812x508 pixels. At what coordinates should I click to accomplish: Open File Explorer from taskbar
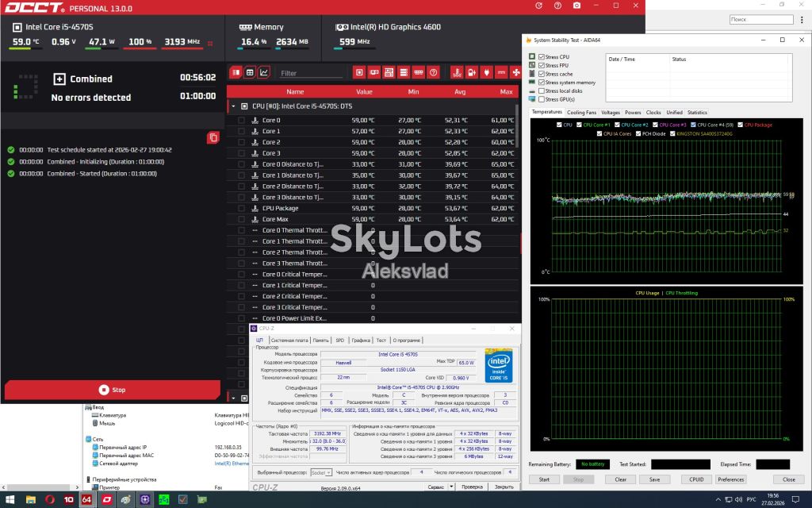click(31, 500)
